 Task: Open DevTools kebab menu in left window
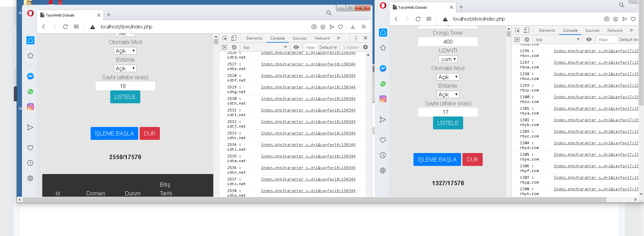point(356,38)
